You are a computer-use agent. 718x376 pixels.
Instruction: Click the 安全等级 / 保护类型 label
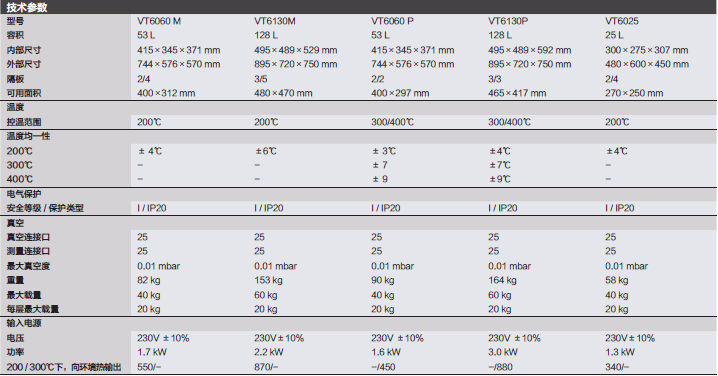(x=45, y=208)
